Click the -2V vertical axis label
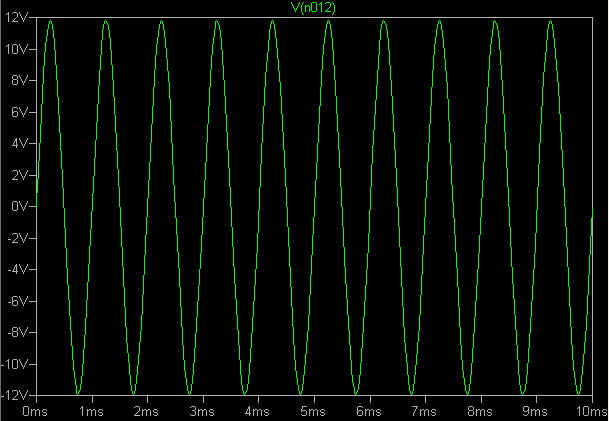This screenshot has width=609, height=421. pyautogui.click(x=18, y=238)
